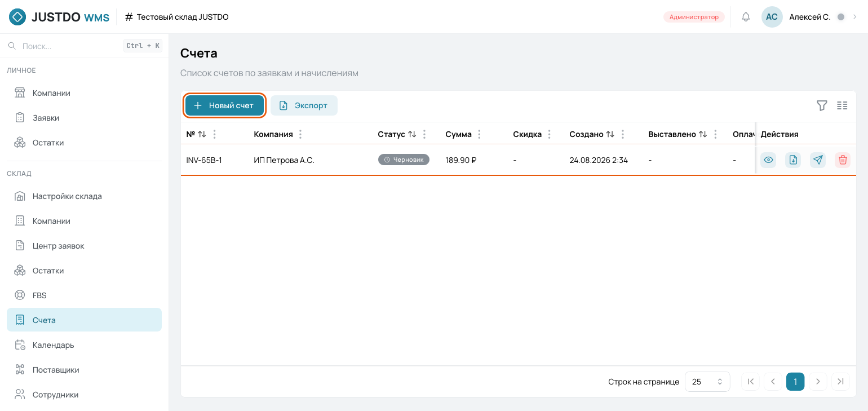868x411 pixels.
Task: Click the ИП Петрова А.С. company cell
Action: [x=284, y=160]
